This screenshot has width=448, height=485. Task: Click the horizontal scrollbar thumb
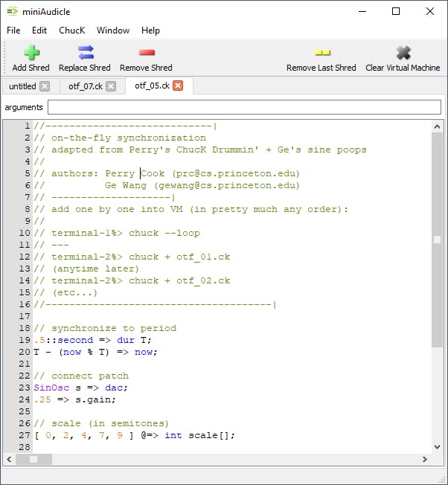[33, 460]
